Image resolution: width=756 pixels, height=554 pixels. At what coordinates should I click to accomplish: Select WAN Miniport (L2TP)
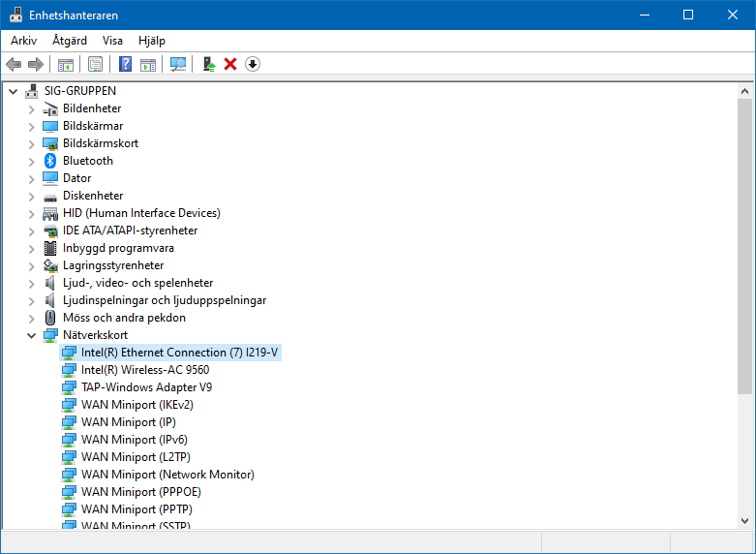136,456
